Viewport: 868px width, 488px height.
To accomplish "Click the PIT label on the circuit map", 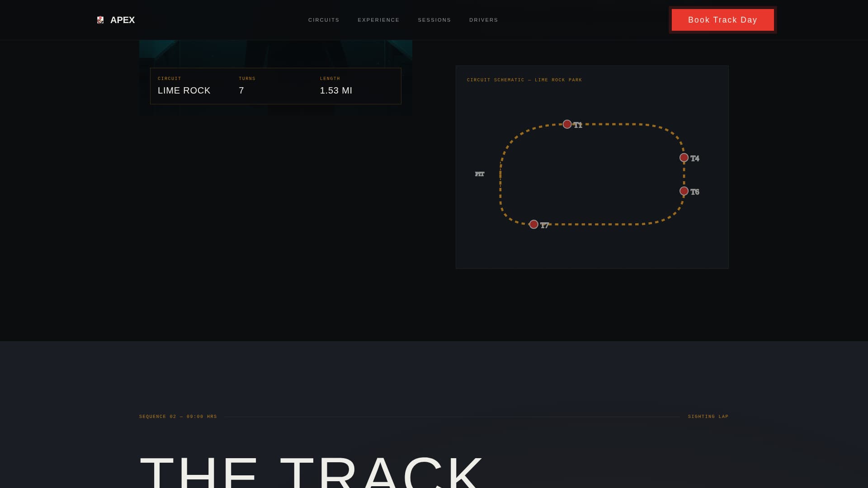I will pyautogui.click(x=479, y=174).
